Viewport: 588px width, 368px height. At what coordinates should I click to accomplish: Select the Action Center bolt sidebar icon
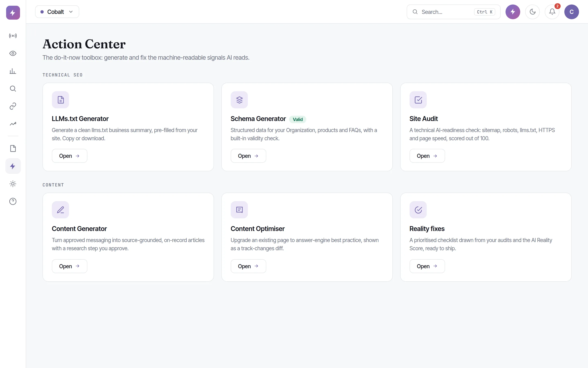(x=13, y=166)
